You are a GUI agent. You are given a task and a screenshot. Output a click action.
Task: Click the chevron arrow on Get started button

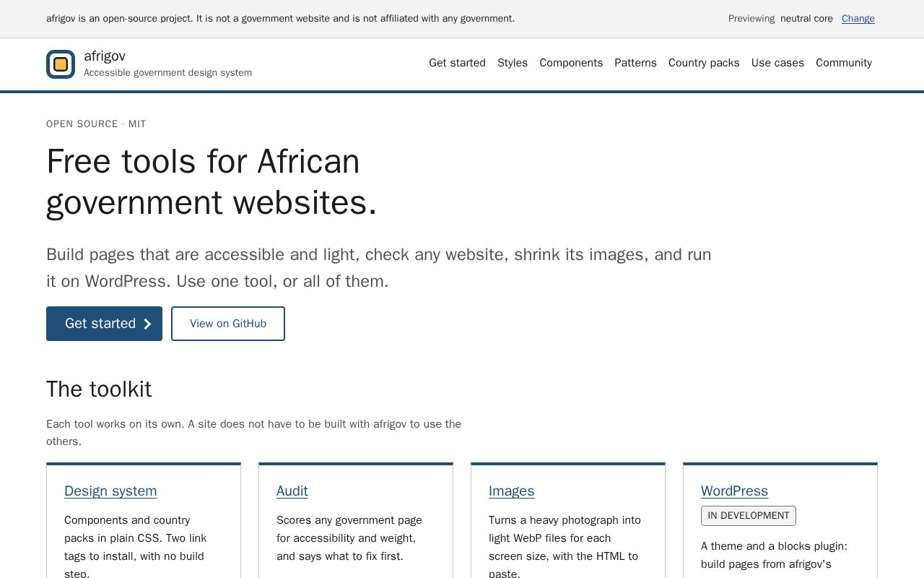point(147,324)
